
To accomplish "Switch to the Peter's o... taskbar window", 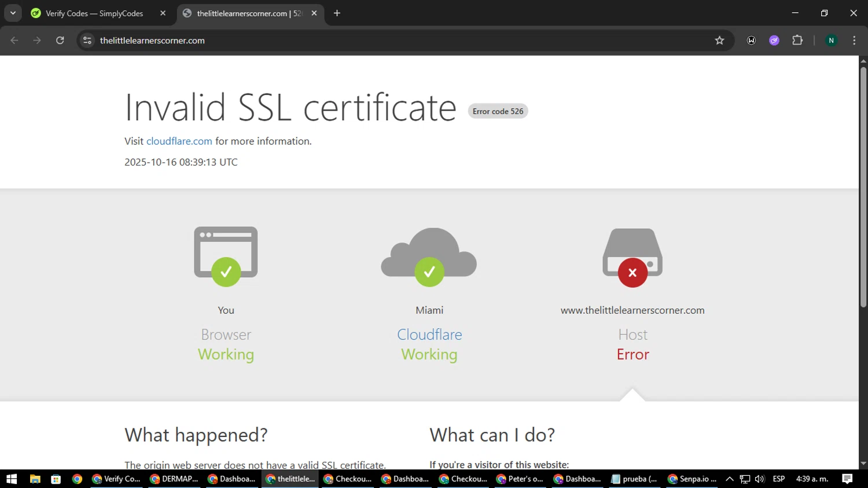I will point(521,479).
